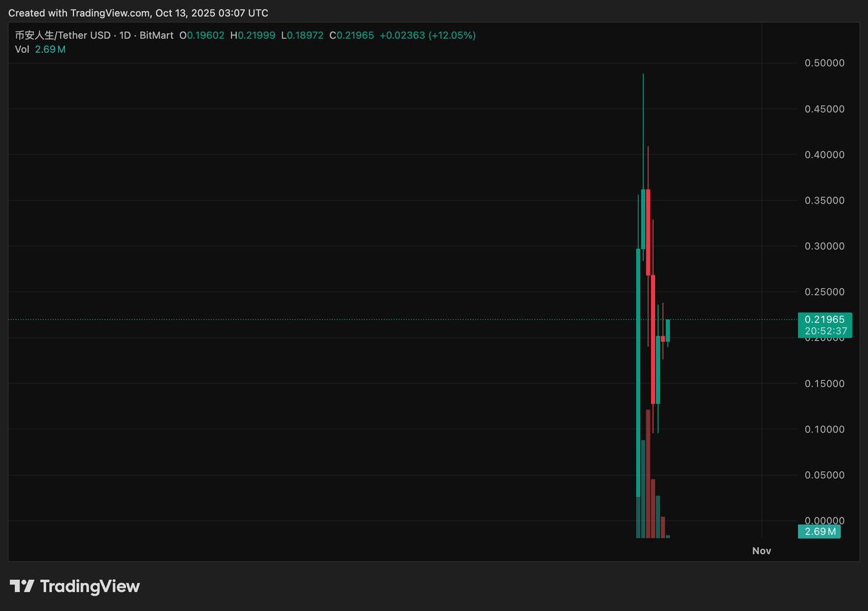This screenshot has width=868, height=611.
Task: Click the 0.50000 price axis label
Action: point(824,63)
